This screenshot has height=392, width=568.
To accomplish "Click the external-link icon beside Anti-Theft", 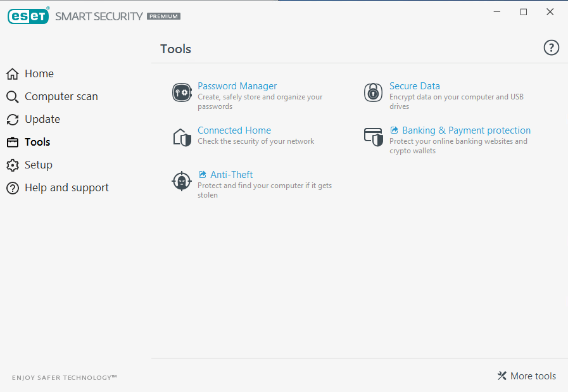I will (202, 175).
